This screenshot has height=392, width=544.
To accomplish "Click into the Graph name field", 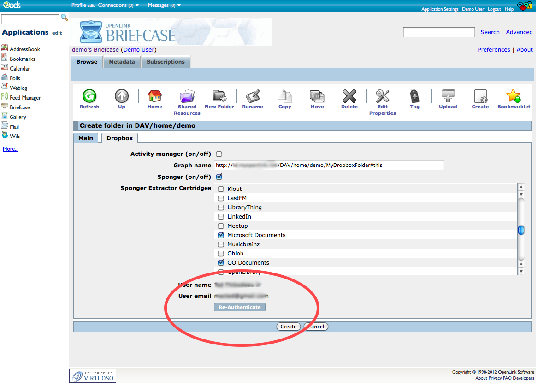I will pos(329,165).
